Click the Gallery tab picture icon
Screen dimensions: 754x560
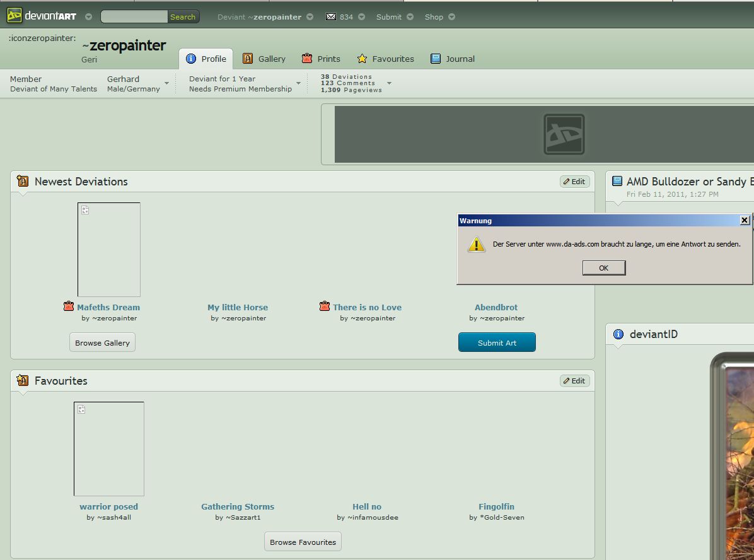point(248,59)
